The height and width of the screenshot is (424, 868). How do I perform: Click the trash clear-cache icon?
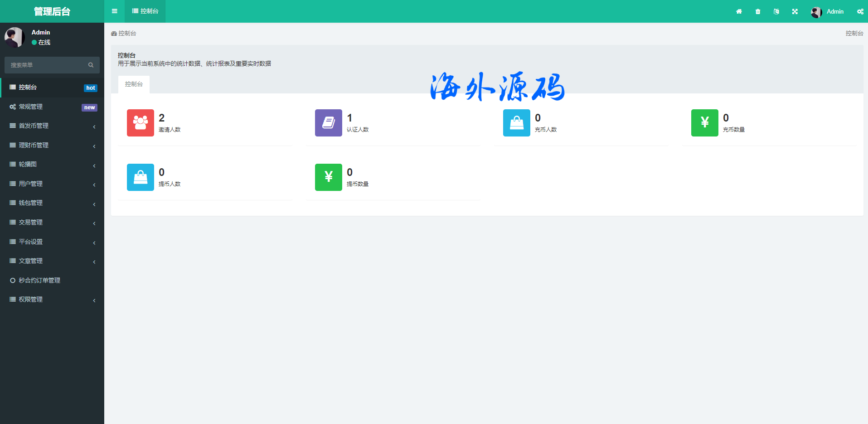pyautogui.click(x=758, y=11)
